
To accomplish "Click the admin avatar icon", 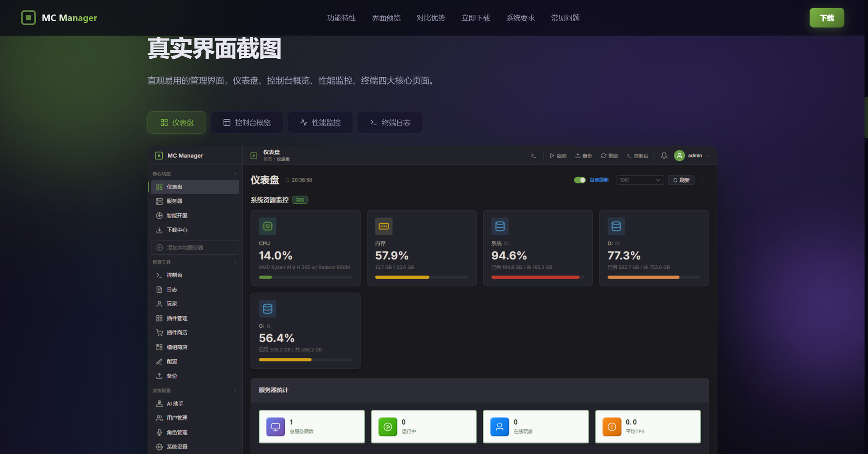I will [x=679, y=156].
